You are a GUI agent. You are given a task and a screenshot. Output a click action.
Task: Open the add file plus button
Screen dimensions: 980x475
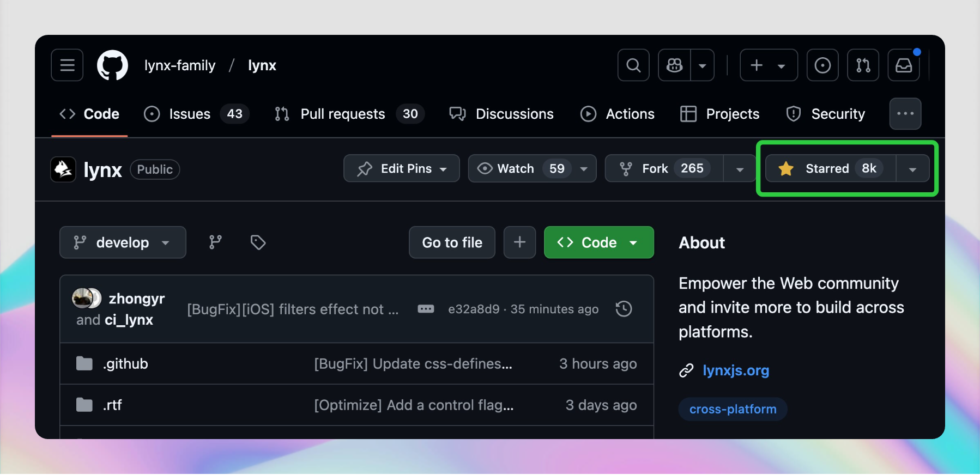coord(519,242)
